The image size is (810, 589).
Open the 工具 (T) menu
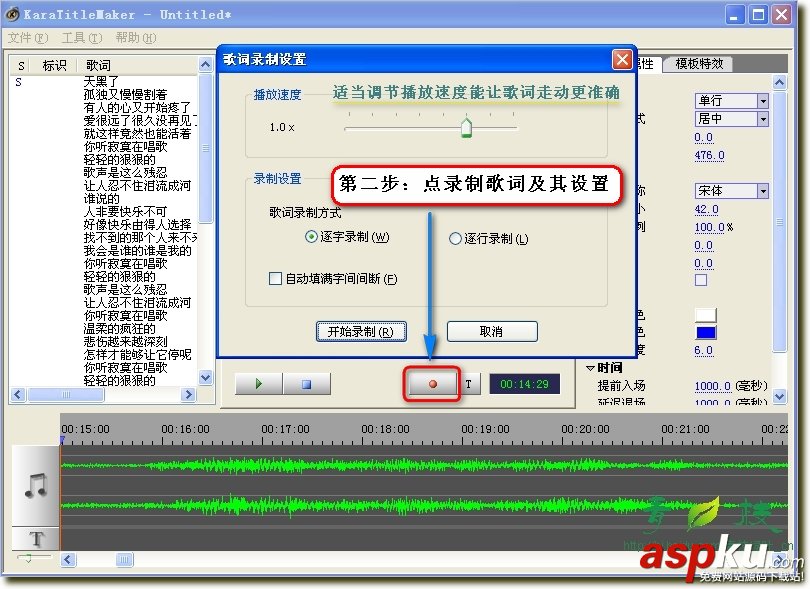82,38
